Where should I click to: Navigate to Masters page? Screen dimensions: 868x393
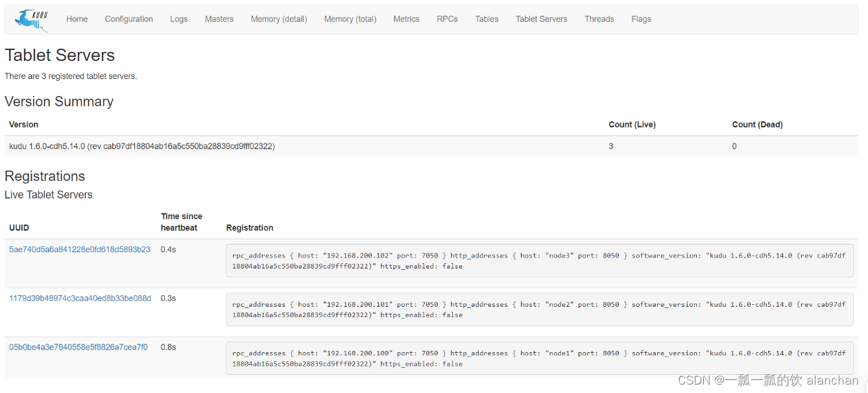pos(219,19)
